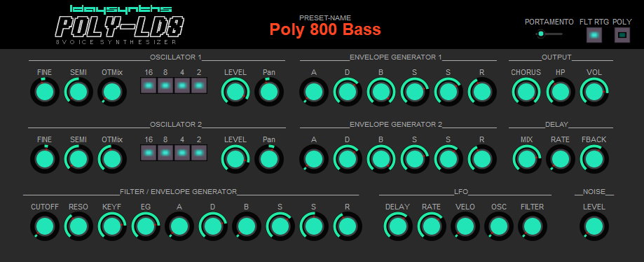Image resolution: width=644 pixels, height=262 pixels.
Task: Click the Delay MIX knob
Action: [526, 159]
